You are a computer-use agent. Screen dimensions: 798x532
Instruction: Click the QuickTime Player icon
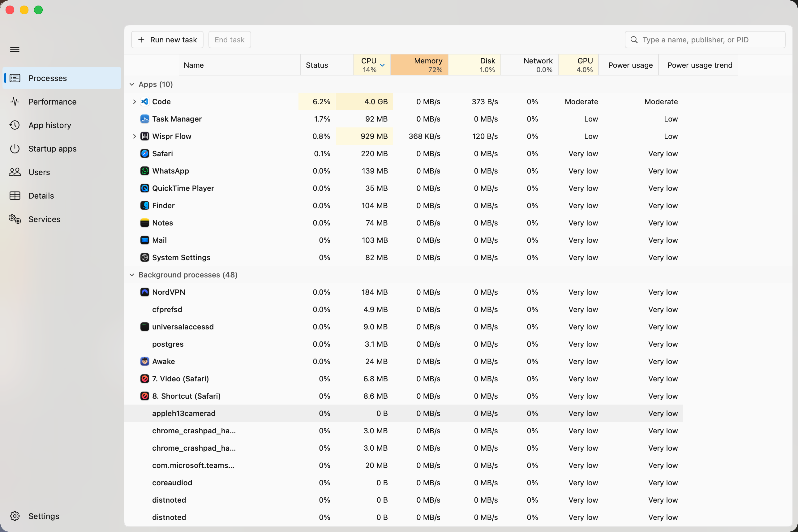144,188
